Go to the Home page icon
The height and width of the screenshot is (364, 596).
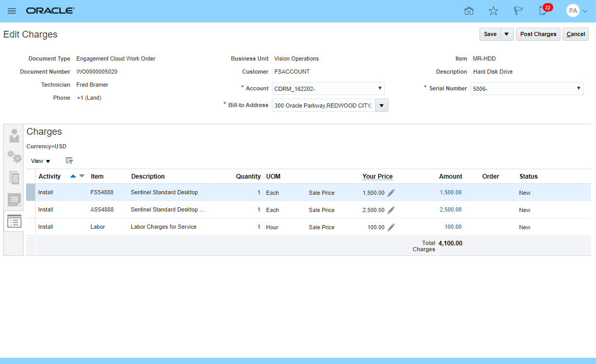tap(469, 11)
